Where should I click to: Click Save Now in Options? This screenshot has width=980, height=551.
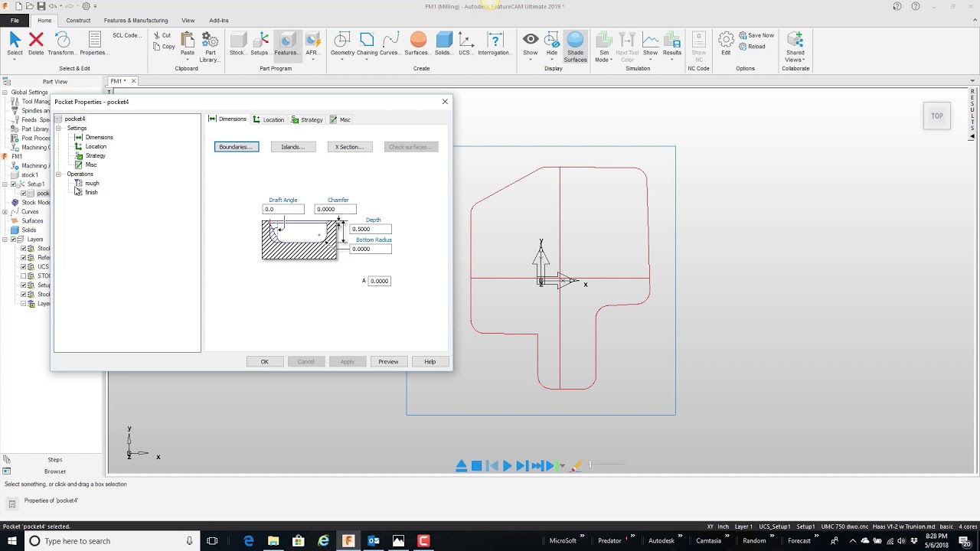point(756,35)
